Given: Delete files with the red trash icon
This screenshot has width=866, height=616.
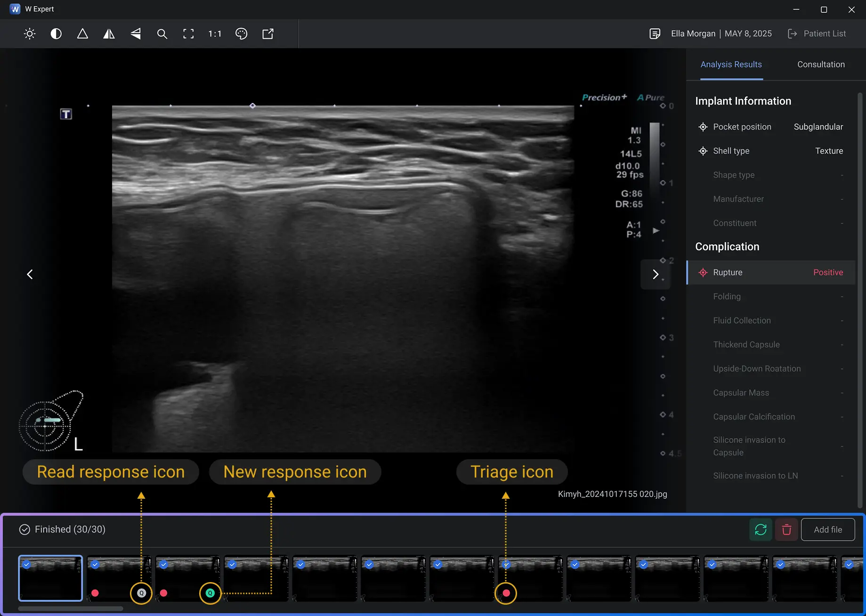Looking at the screenshot, I should [x=786, y=529].
